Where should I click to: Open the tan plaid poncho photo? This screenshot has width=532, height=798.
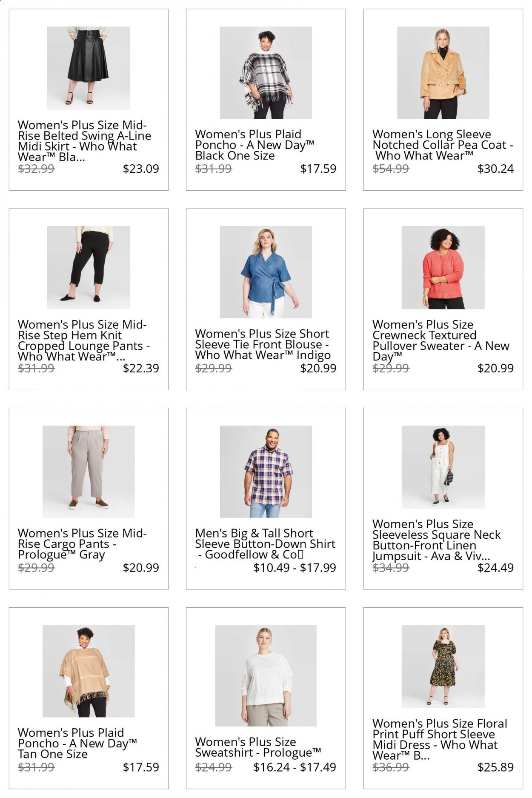coord(88,671)
